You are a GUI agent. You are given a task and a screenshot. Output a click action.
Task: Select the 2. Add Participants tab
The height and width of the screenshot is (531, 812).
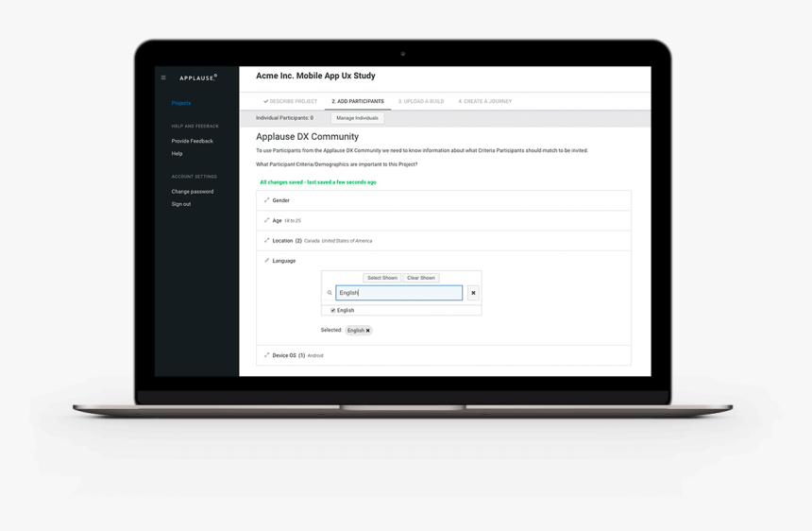click(x=358, y=101)
